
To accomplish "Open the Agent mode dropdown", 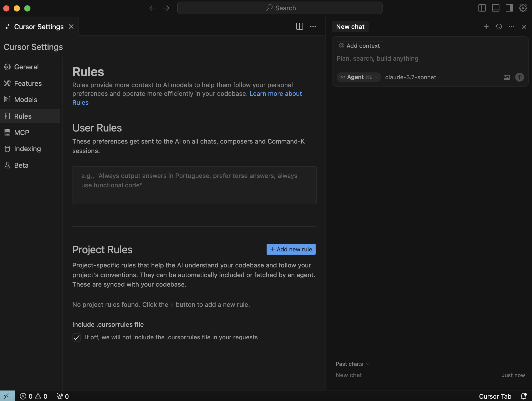I will click(359, 77).
